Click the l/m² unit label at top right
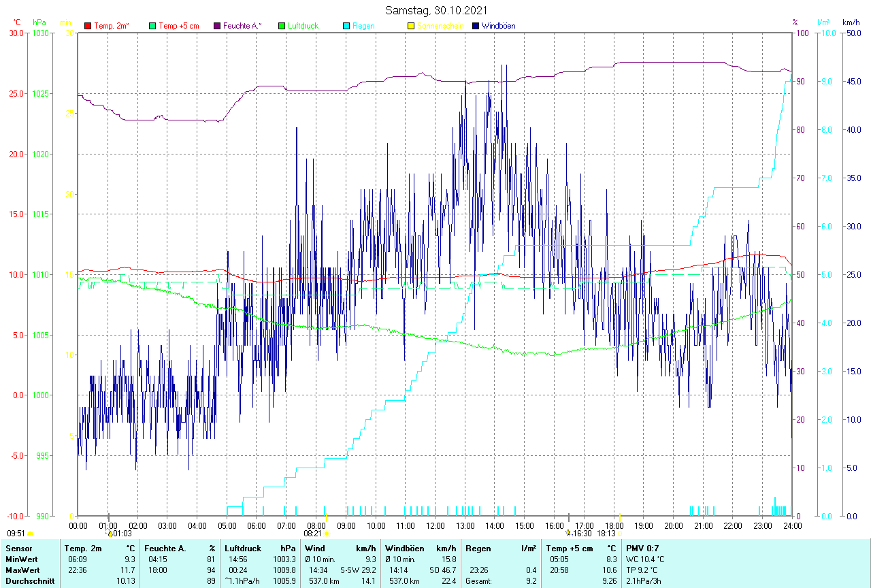The image size is (871, 588). point(824,22)
